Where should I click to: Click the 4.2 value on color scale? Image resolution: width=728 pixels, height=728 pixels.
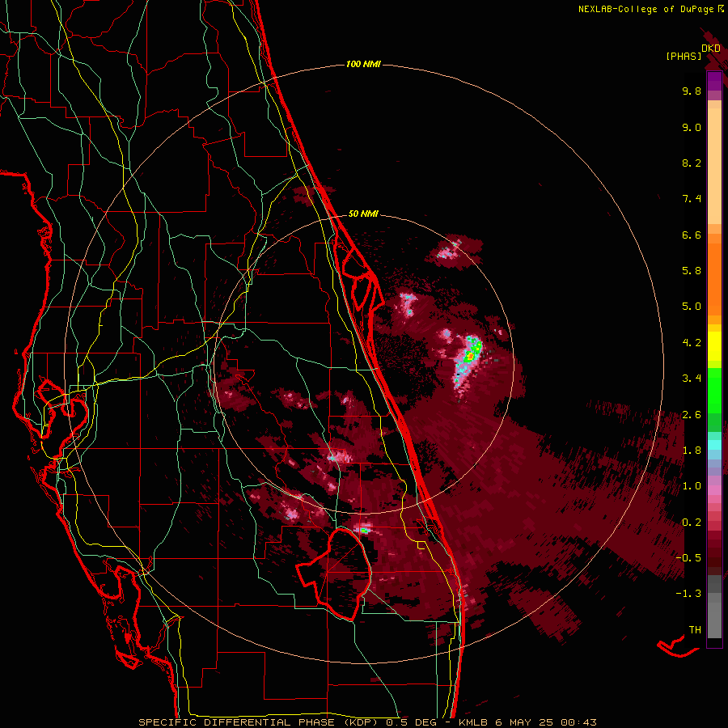tap(692, 343)
